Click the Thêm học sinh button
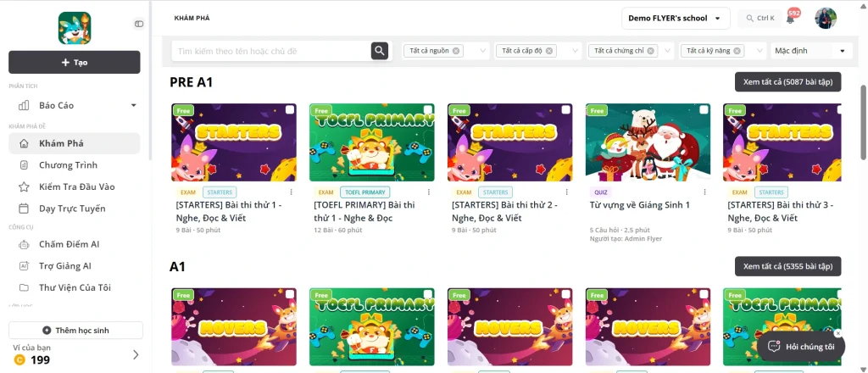 coord(75,331)
